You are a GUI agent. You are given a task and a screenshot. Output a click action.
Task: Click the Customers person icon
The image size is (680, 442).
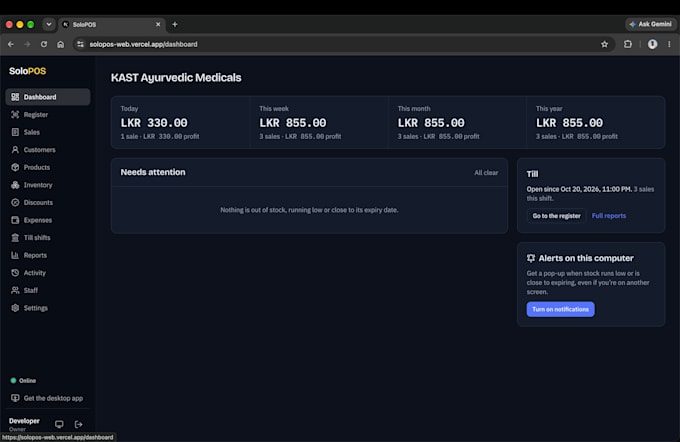click(15, 150)
